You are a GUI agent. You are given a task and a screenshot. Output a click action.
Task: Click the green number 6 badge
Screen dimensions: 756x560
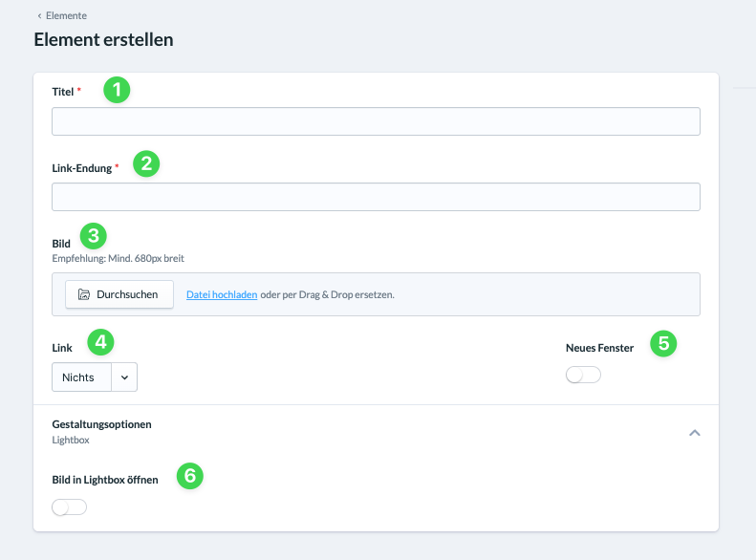(x=190, y=476)
